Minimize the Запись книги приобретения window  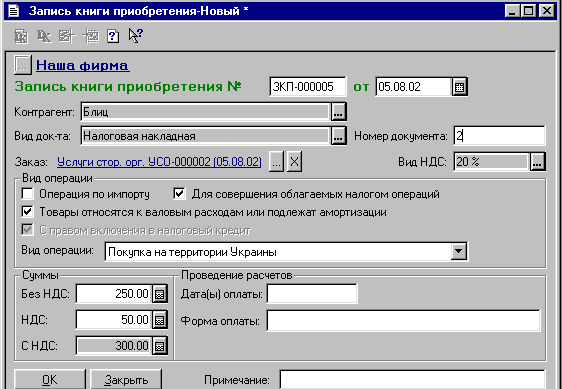(x=513, y=11)
